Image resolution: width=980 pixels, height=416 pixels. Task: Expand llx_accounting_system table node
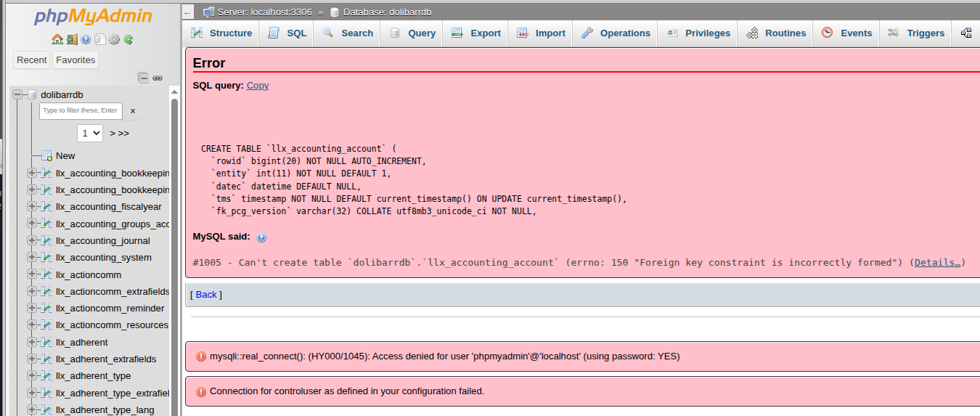[x=32, y=257]
